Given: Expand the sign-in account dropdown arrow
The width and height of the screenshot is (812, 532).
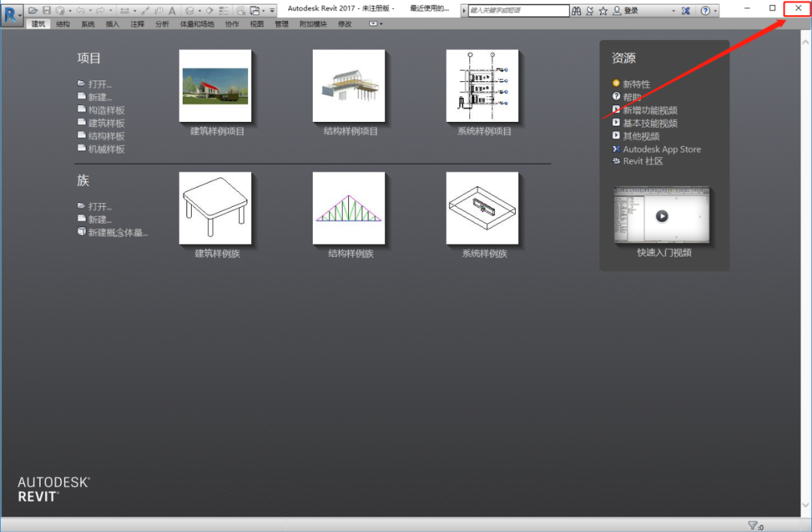Looking at the screenshot, I should (x=674, y=11).
